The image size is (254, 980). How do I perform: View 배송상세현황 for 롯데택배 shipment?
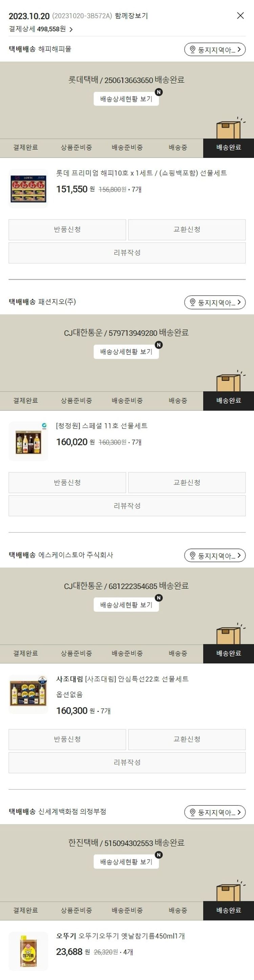(126, 99)
